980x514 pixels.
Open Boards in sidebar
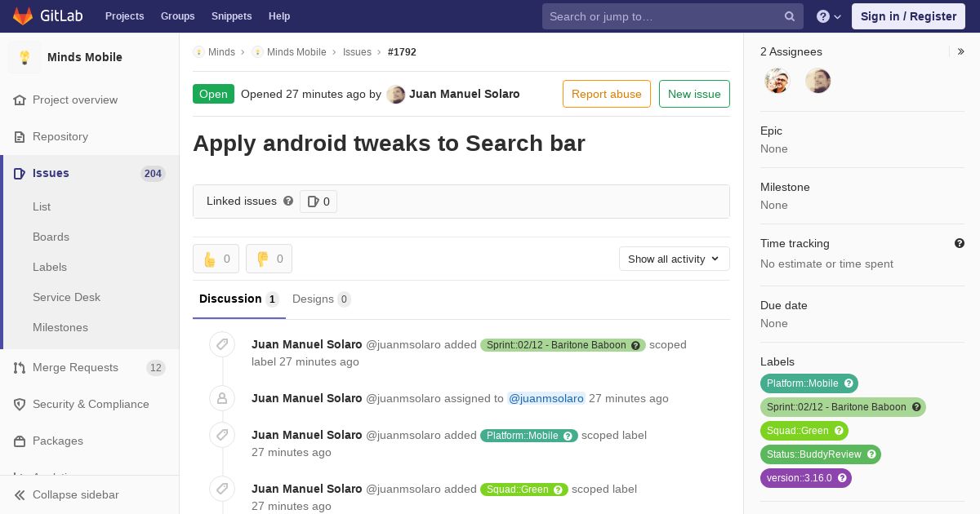(51, 237)
